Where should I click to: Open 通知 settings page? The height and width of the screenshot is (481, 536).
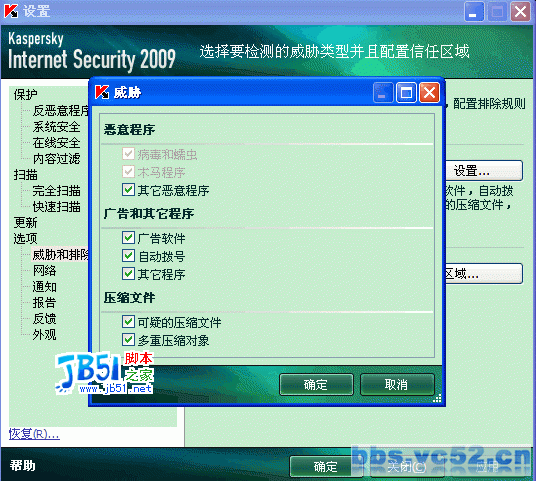click(44, 287)
